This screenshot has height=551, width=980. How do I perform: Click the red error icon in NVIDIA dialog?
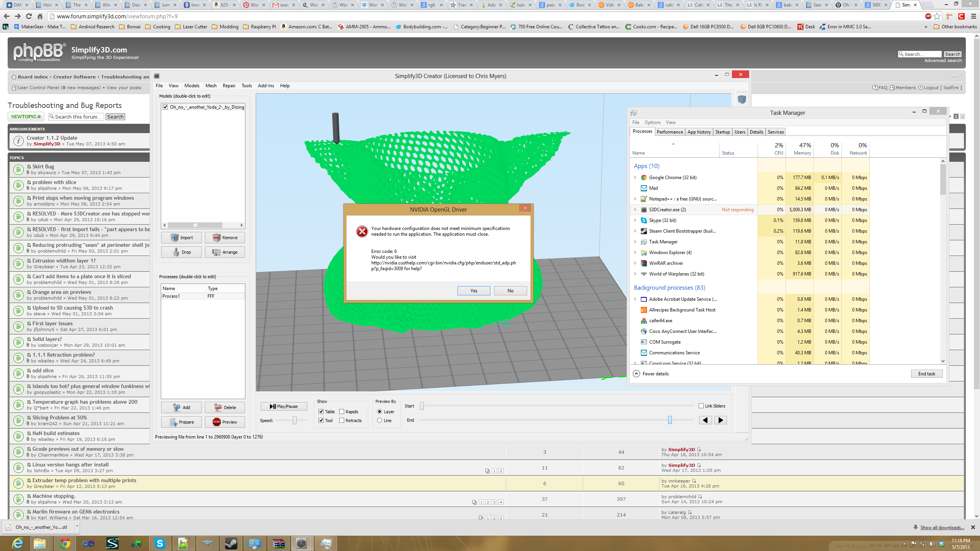(362, 231)
